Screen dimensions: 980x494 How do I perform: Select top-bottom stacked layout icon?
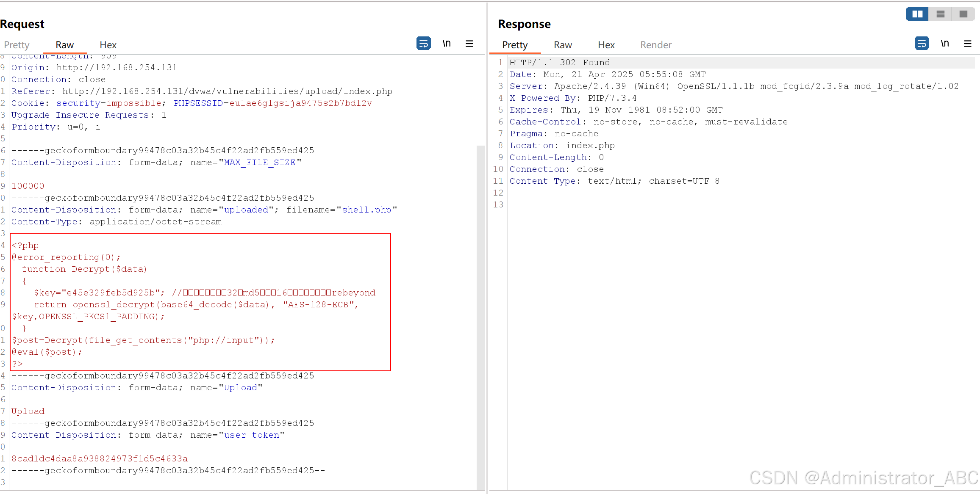941,14
